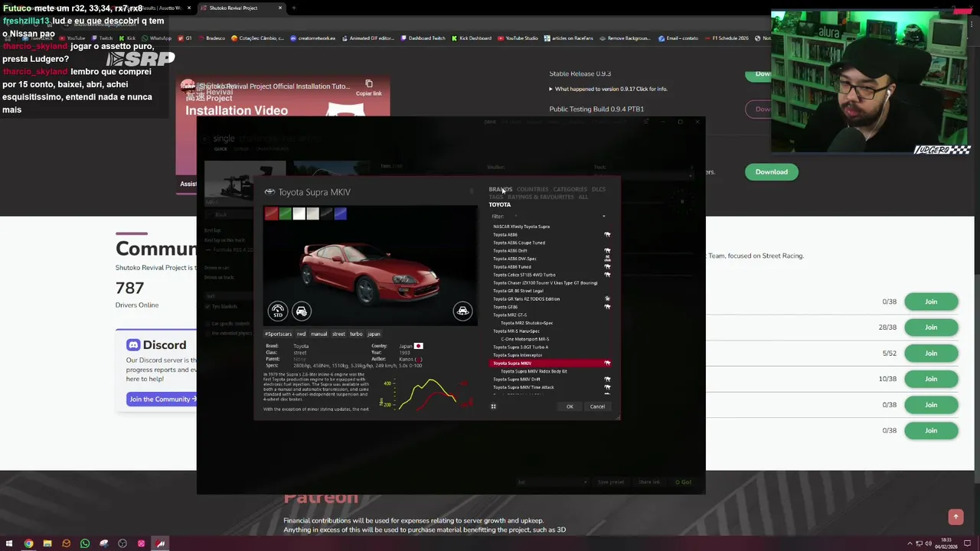Join the server showing 10/38
Image resolution: width=980 pixels, height=551 pixels.
(x=931, y=379)
